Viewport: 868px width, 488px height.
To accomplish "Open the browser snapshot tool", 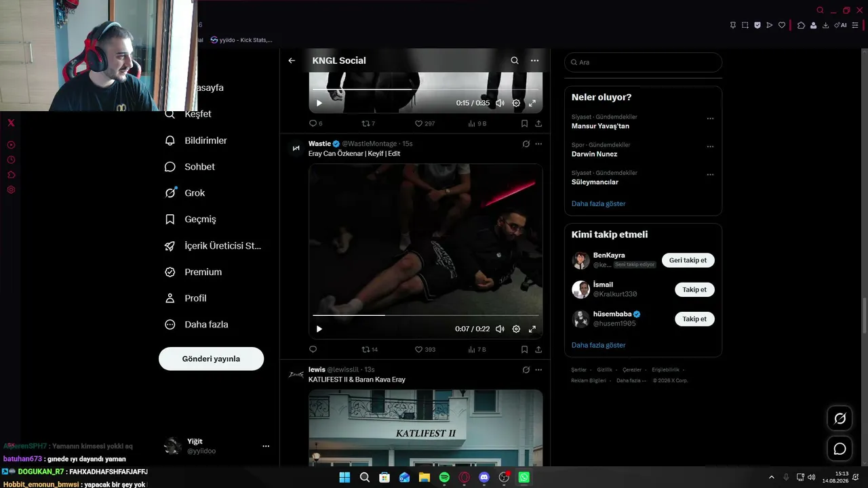I will [x=745, y=25].
